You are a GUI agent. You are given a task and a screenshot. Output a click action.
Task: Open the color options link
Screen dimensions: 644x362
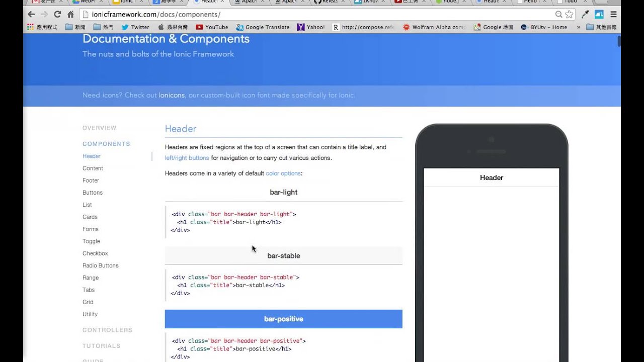(x=283, y=173)
